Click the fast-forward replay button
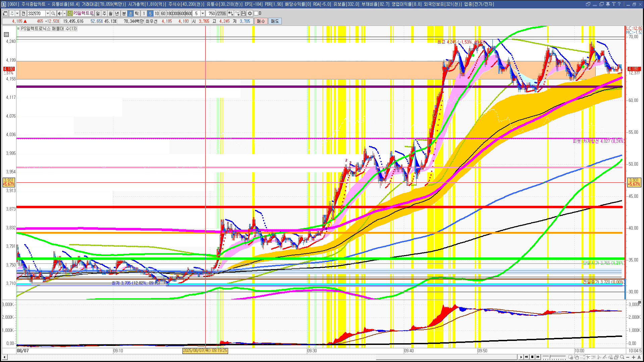Image resolution: width=644 pixels, height=362 pixels. (x=538, y=357)
